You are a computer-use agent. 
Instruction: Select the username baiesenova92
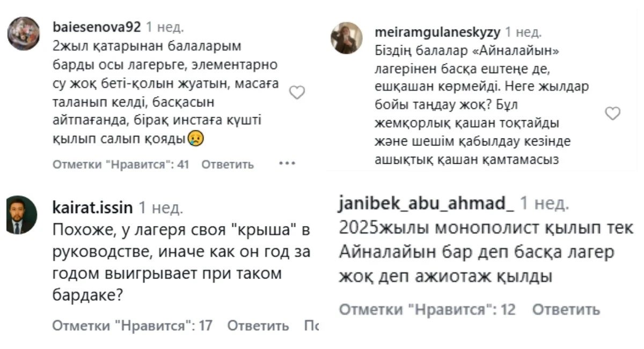[98, 24]
